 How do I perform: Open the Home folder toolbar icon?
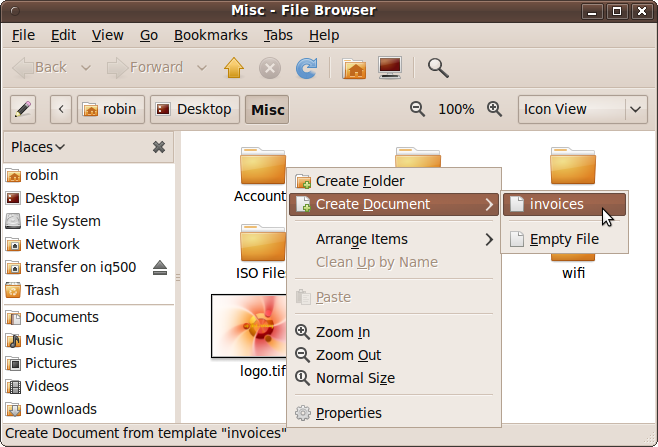[x=354, y=68]
